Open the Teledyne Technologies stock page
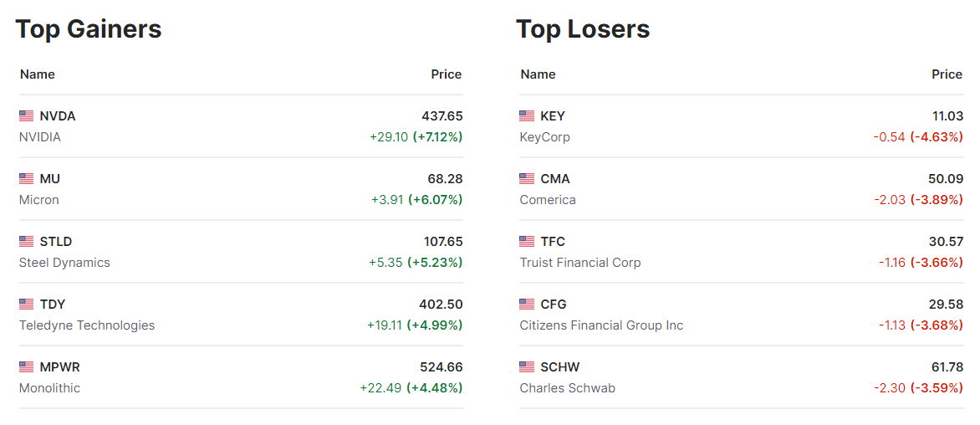 tap(87, 325)
